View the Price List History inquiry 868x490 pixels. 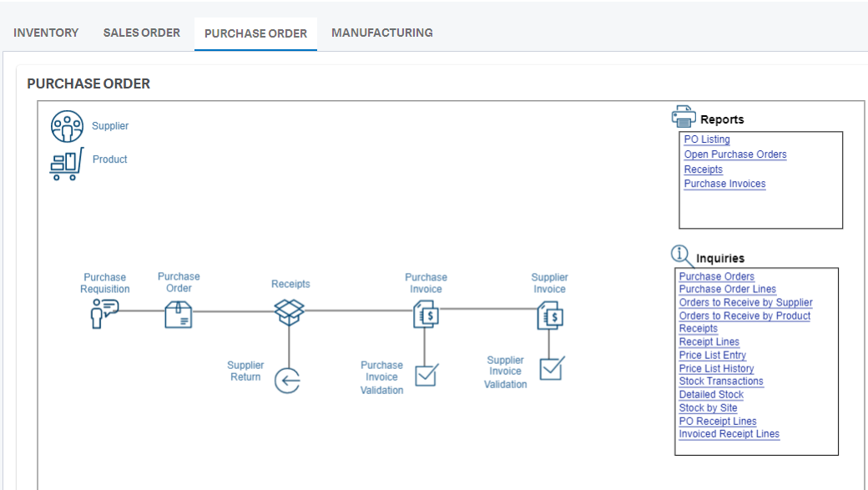(716, 368)
